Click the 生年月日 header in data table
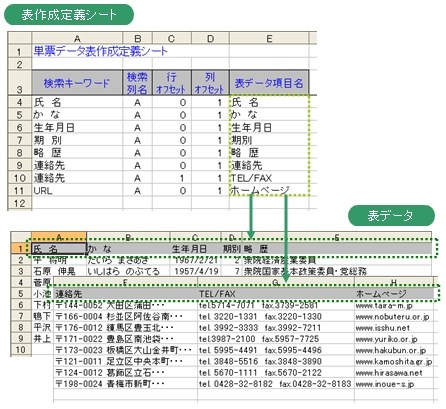Viewport: 446px width, 409px height. 195,249
